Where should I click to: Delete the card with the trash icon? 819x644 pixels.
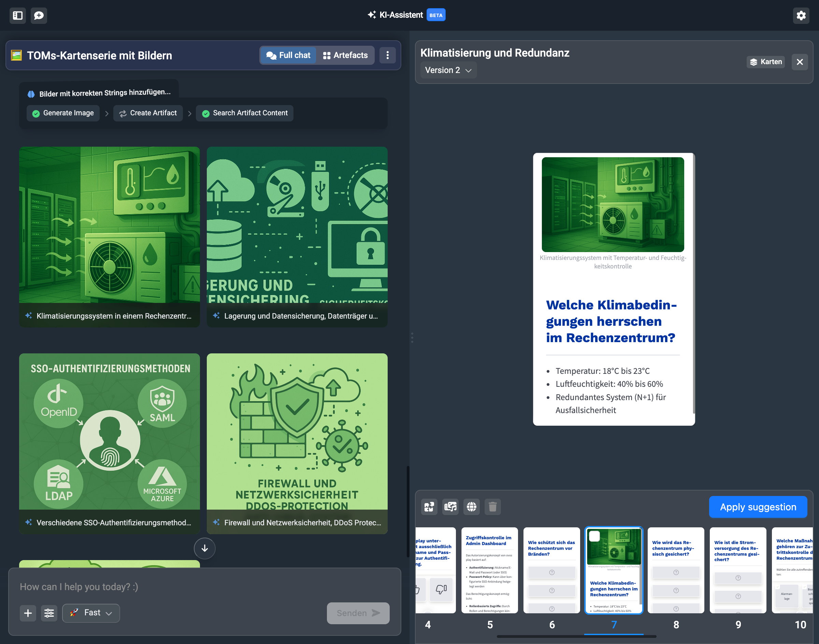pyautogui.click(x=493, y=507)
